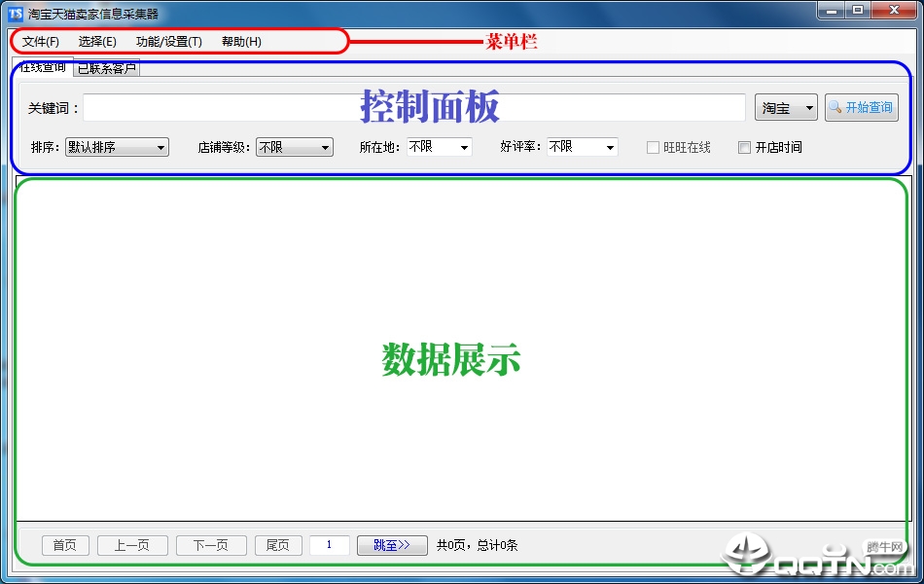Click the 上一页 button
The image size is (924, 584).
pos(132,545)
